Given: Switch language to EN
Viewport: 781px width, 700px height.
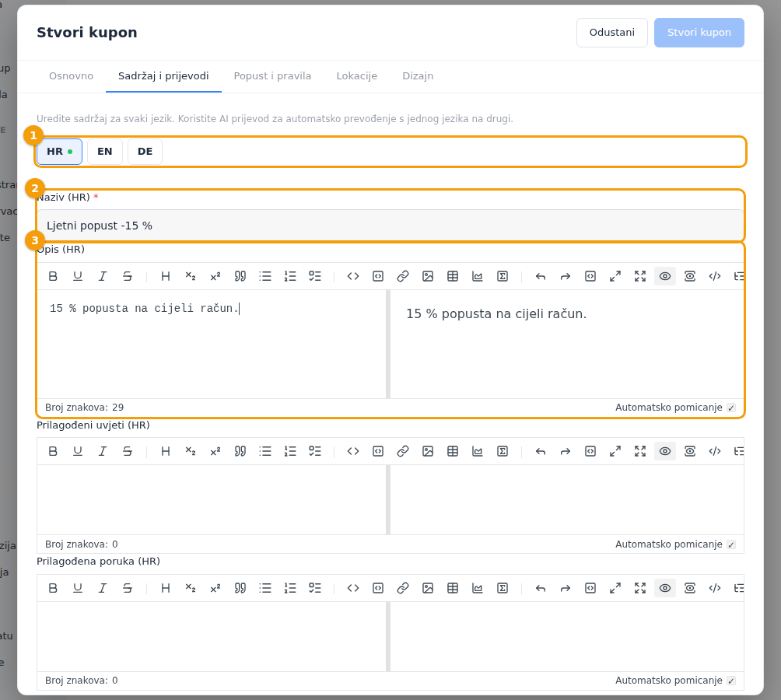Looking at the screenshot, I should 104,152.
